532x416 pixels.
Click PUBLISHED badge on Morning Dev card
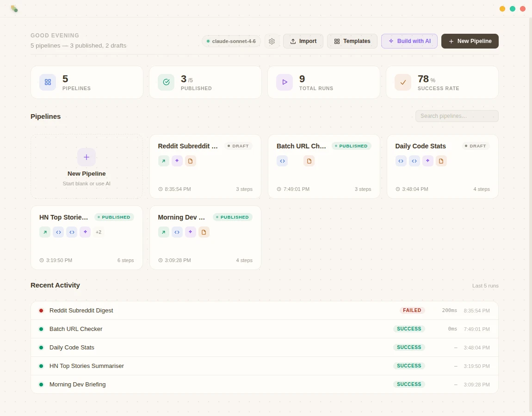coord(233,217)
